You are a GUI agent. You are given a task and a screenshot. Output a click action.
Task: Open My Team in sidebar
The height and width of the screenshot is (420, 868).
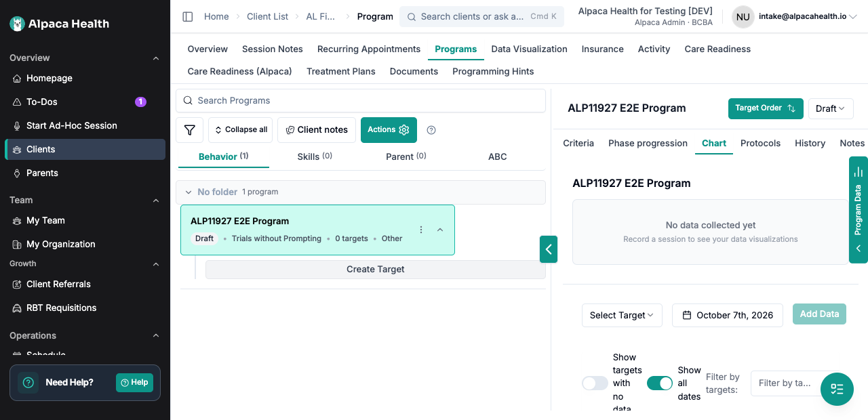pyautogui.click(x=85, y=220)
